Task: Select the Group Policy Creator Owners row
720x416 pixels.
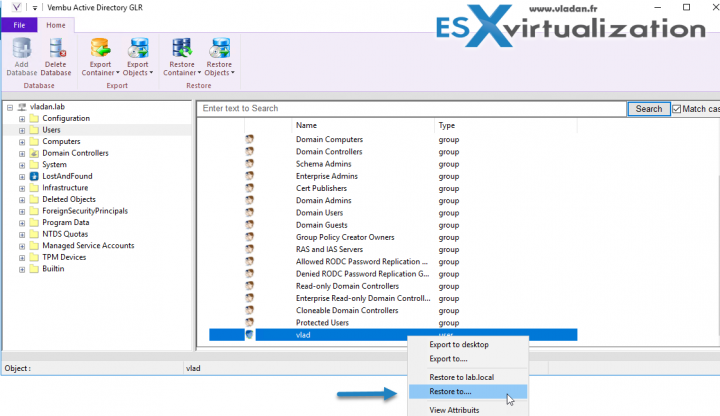Action: [393, 237]
